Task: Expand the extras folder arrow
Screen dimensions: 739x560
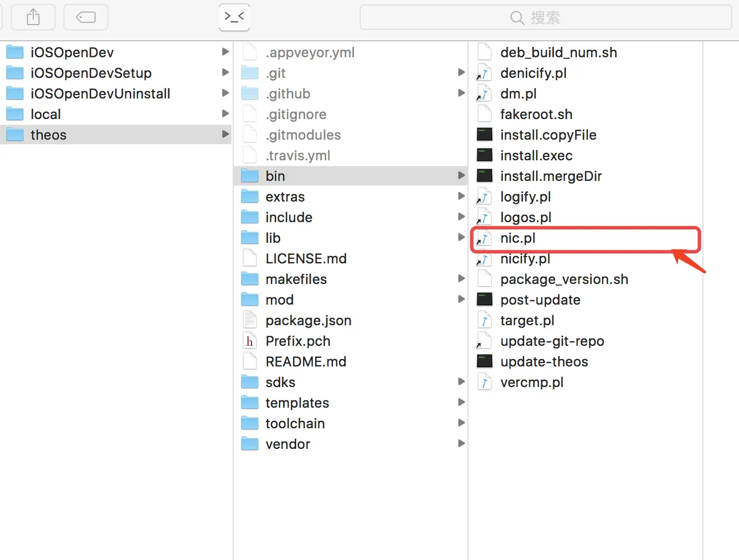Action: click(461, 196)
